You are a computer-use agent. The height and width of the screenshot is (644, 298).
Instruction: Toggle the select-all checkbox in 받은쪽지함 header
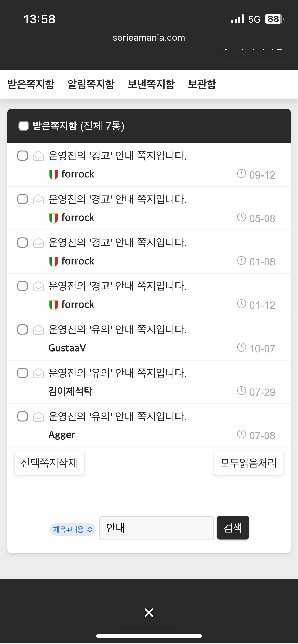24,126
